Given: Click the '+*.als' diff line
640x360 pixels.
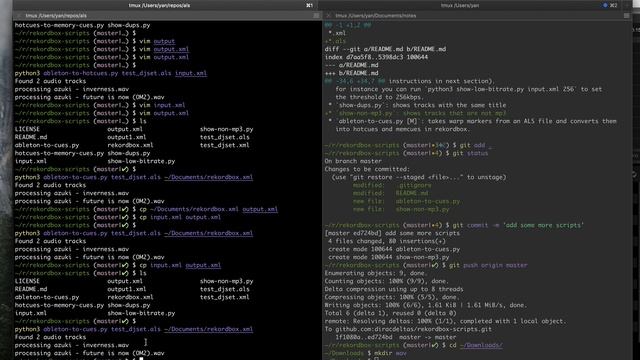Looking at the screenshot, I should 335,41.
